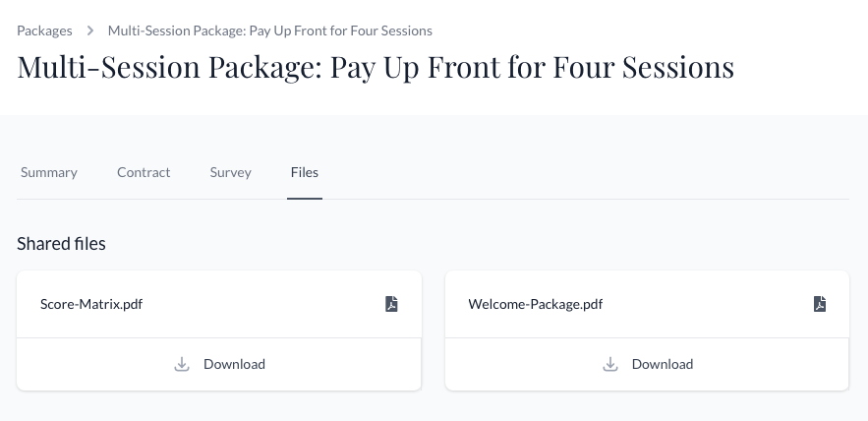Click the large Multi-Session Package page title
This screenshot has width=868, height=421.
point(376,67)
